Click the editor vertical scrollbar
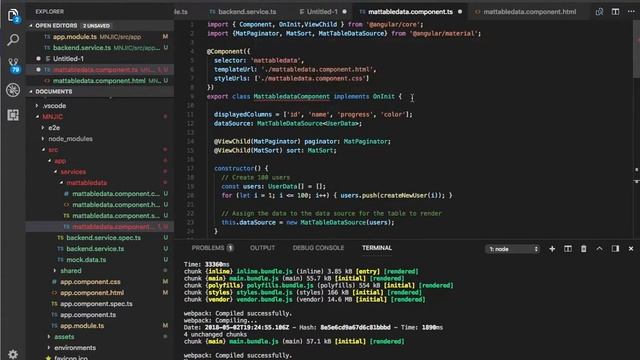The height and width of the screenshot is (360, 640). click(x=636, y=49)
